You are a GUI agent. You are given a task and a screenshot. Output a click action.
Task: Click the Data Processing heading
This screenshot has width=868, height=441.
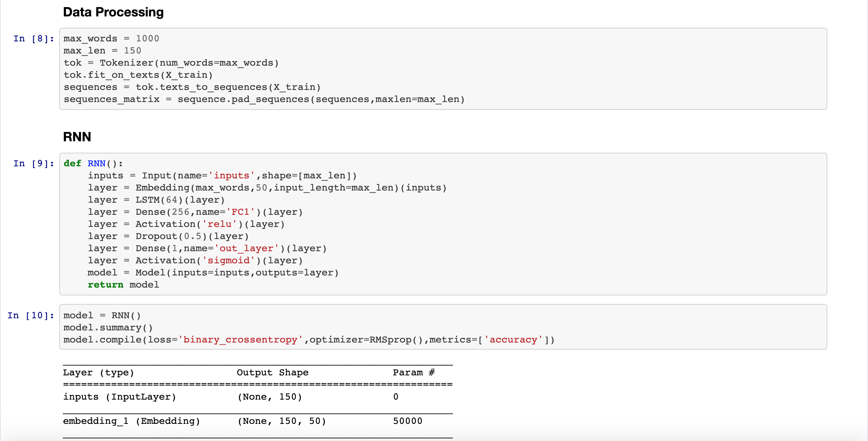pos(113,12)
